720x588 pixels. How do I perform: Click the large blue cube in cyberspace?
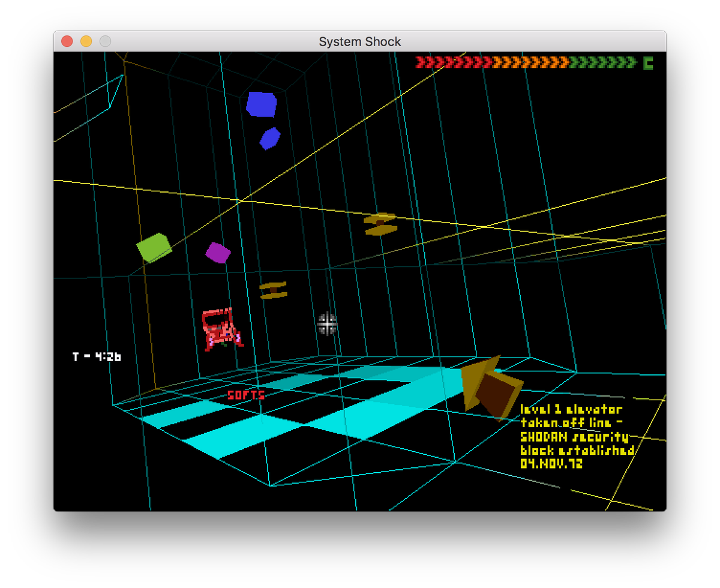(261, 104)
